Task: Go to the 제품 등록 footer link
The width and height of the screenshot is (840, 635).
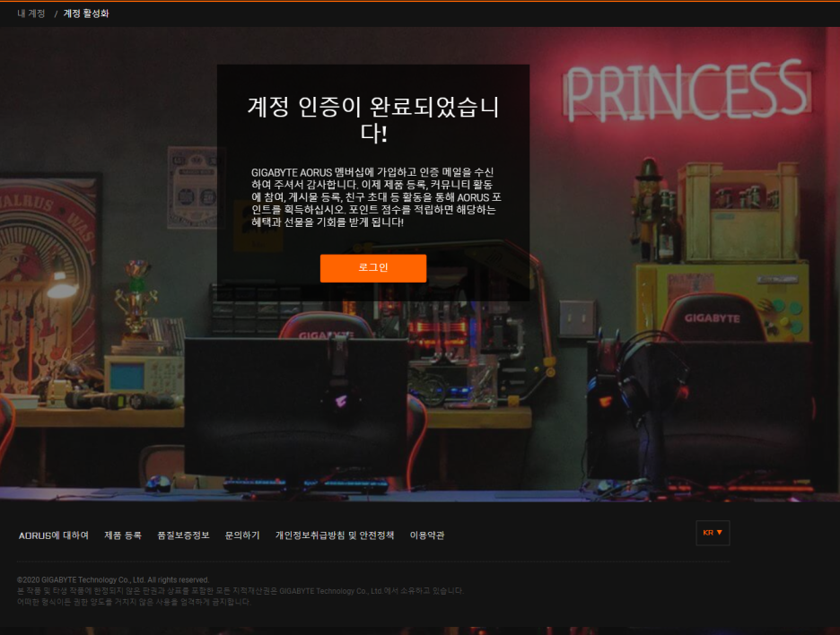Action: click(123, 535)
